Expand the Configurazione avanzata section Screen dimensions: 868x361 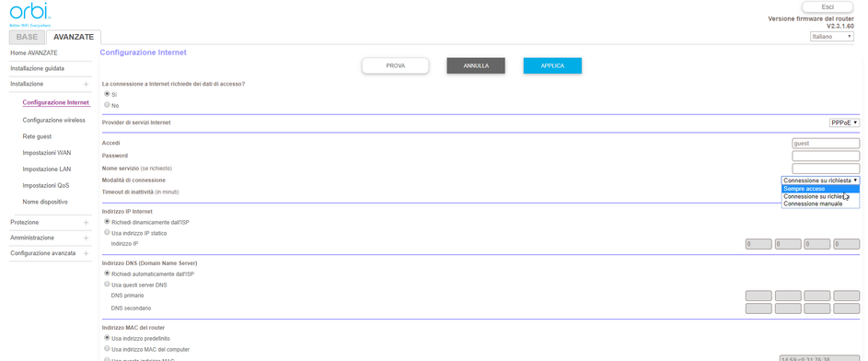[x=86, y=253]
